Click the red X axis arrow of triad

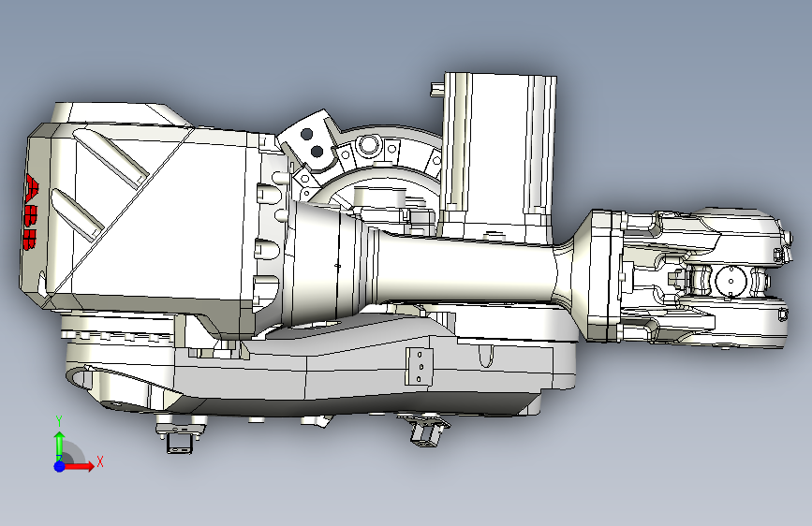tap(79, 466)
